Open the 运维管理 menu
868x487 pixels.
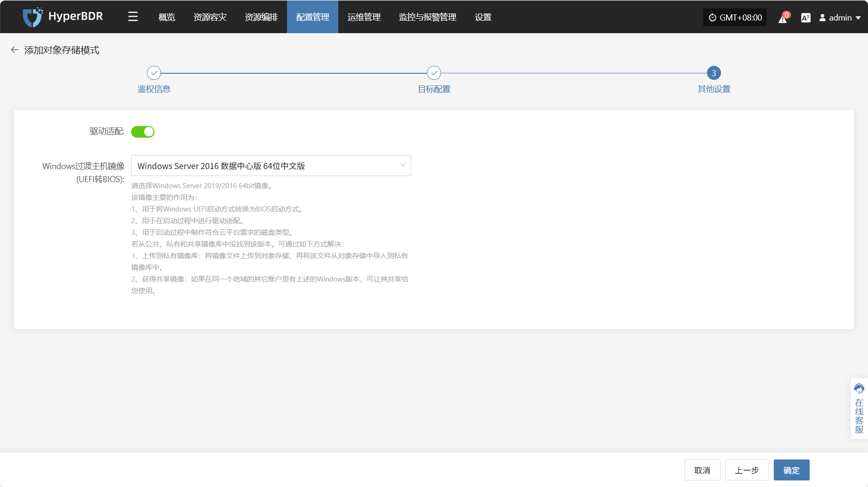364,17
